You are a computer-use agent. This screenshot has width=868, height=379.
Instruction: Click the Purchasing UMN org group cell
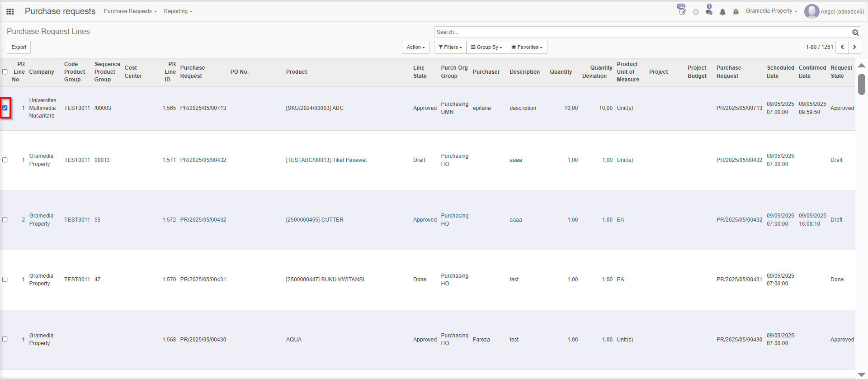coord(455,108)
